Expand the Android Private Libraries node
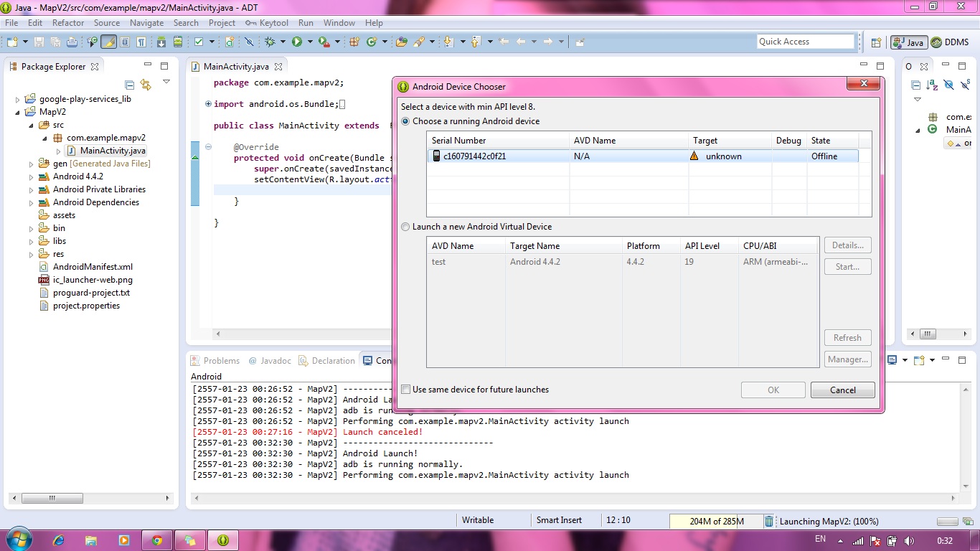The image size is (980, 551). (x=31, y=189)
